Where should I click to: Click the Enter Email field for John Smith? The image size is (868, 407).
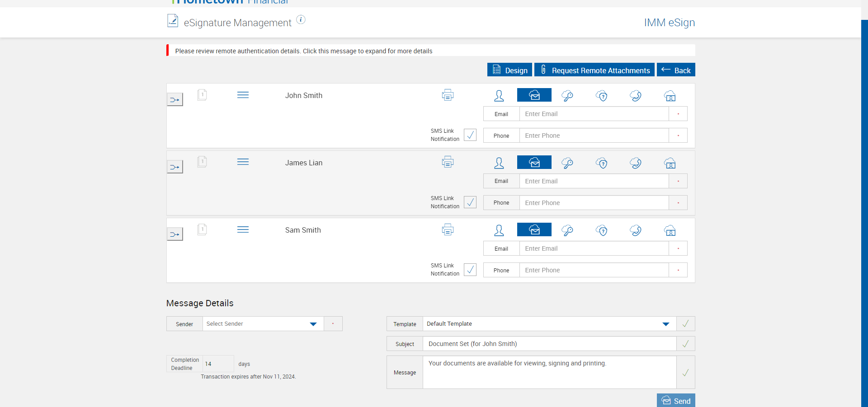click(594, 114)
